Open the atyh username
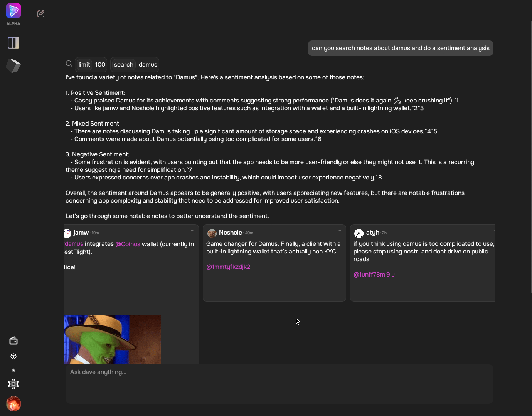This screenshot has height=416, width=532. [x=373, y=233]
